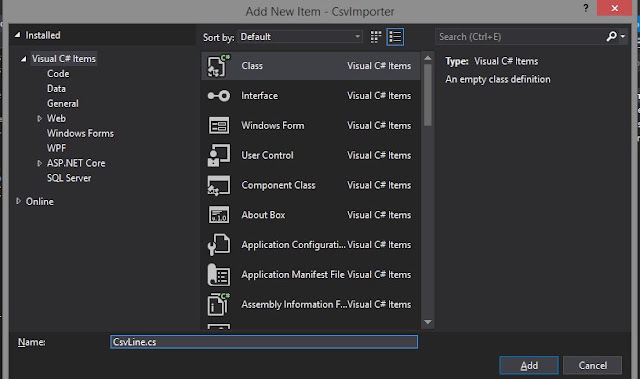Screen dimensions: 640x379
Task: Click the 'Interface' template name
Action: pos(260,96)
